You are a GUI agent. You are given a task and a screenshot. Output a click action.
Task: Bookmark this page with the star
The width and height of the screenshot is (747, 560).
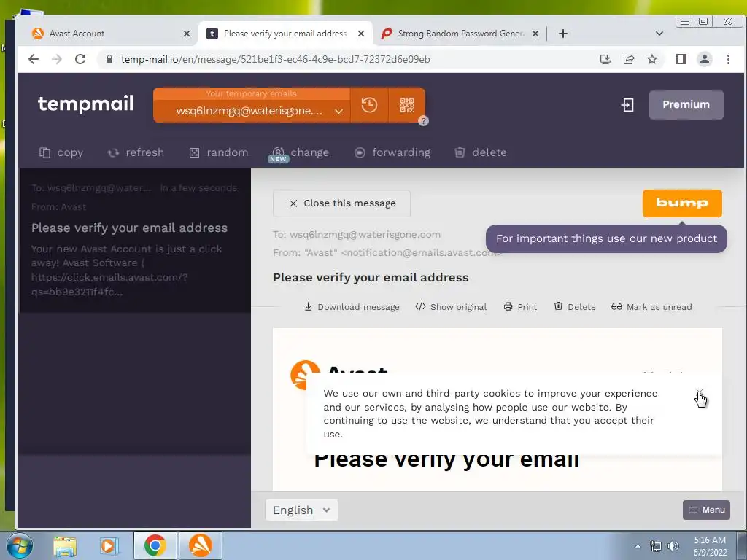tap(652, 59)
